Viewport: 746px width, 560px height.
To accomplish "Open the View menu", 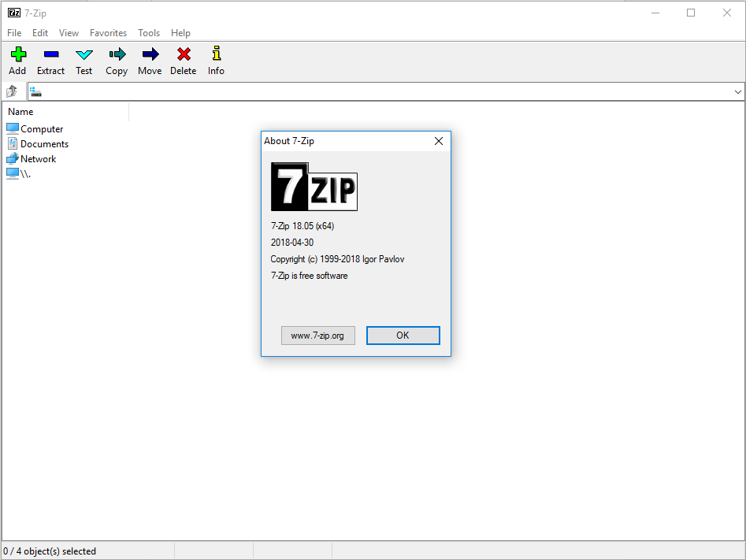I will coord(69,33).
